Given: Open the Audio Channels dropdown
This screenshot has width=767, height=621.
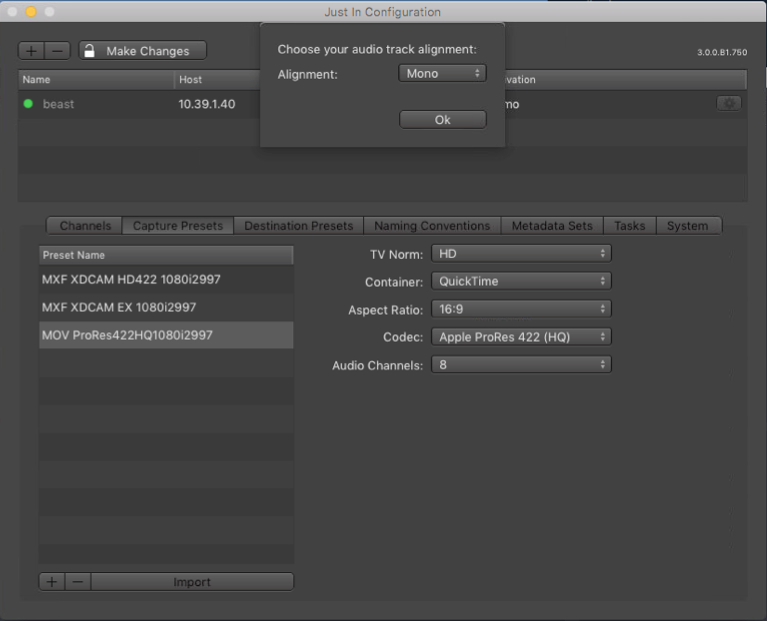Looking at the screenshot, I should (x=521, y=365).
